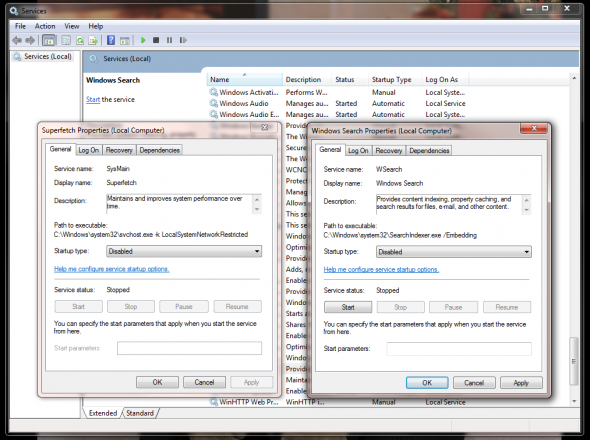The image size is (590, 440).
Task: Click the services list scrollbar thumb
Action: [574, 361]
